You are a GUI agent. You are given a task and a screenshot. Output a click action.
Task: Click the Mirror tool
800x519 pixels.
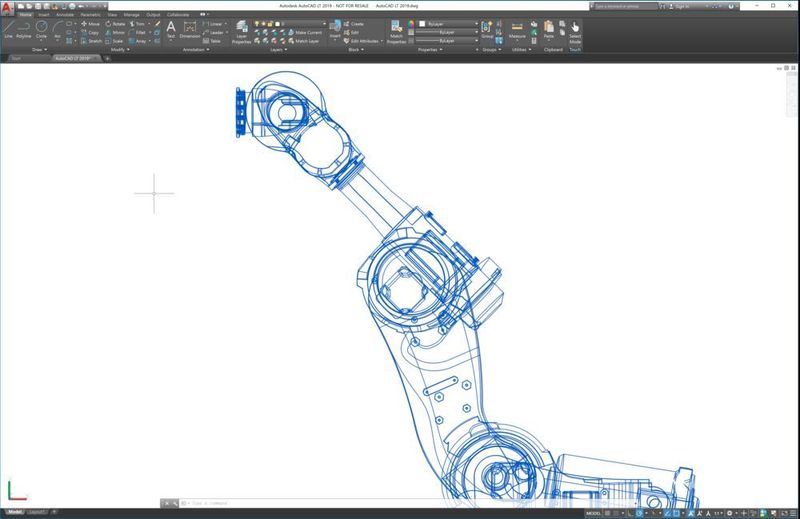click(x=115, y=33)
